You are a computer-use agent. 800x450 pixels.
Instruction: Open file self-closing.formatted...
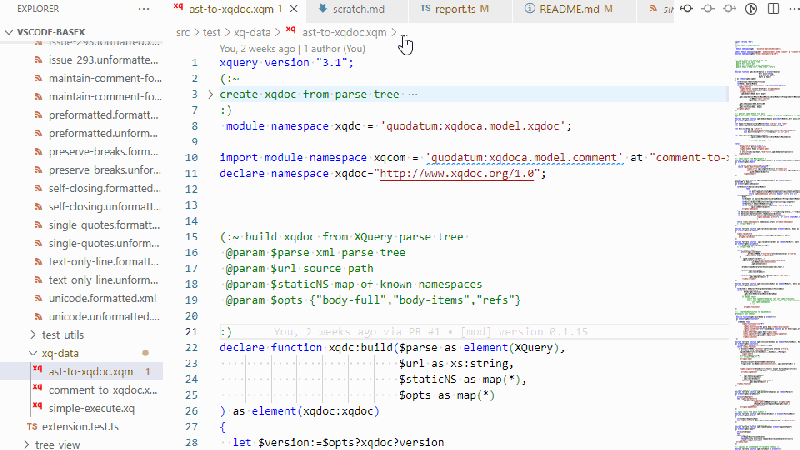pos(105,189)
